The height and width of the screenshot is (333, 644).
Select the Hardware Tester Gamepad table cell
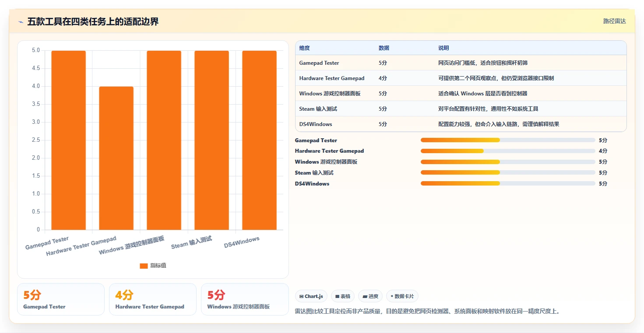point(332,78)
